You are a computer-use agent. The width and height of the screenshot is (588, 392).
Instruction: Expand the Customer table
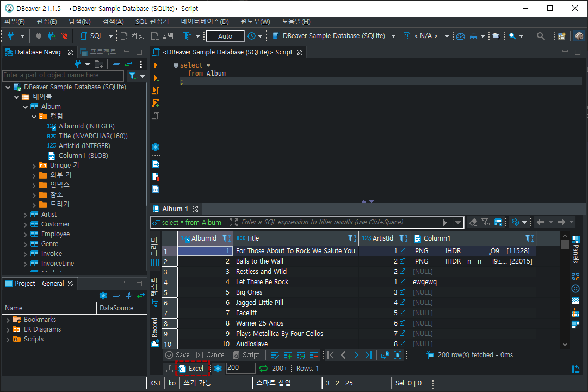click(25, 224)
